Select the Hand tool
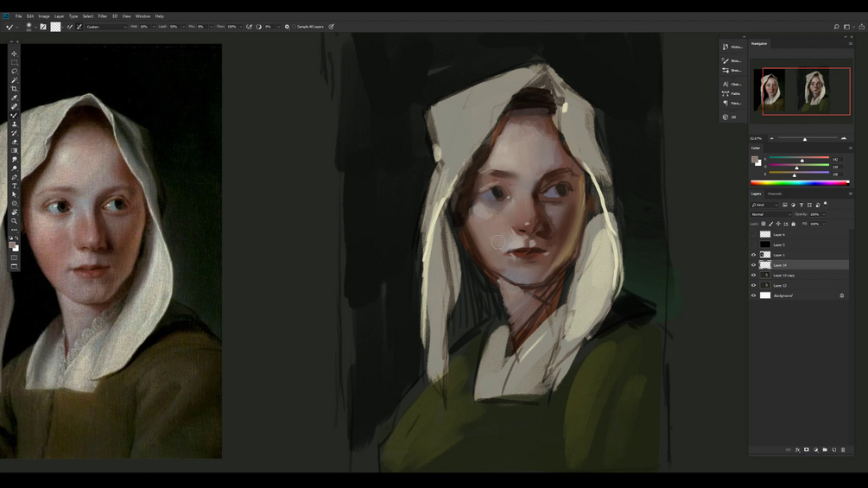Image resolution: width=868 pixels, height=488 pixels. [x=15, y=212]
